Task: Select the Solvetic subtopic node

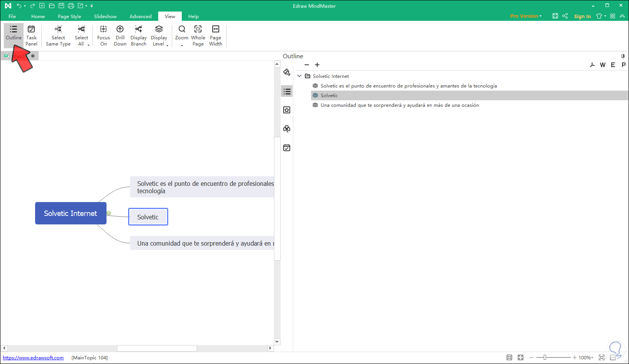Action: coord(148,217)
